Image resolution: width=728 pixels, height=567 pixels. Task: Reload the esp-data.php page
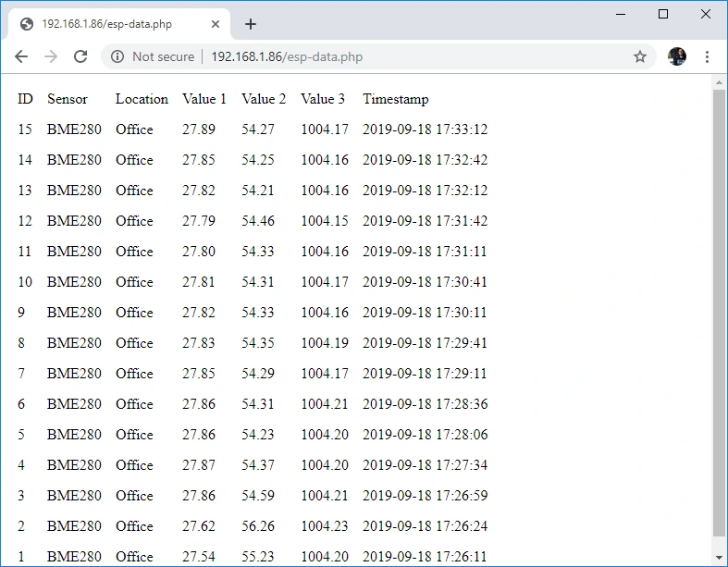click(x=80, y=56)
